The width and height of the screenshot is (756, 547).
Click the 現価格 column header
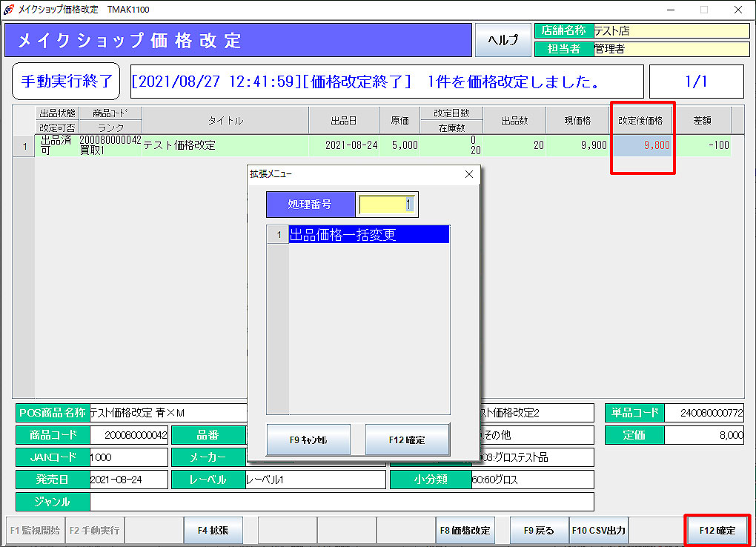tap(577, 120)
